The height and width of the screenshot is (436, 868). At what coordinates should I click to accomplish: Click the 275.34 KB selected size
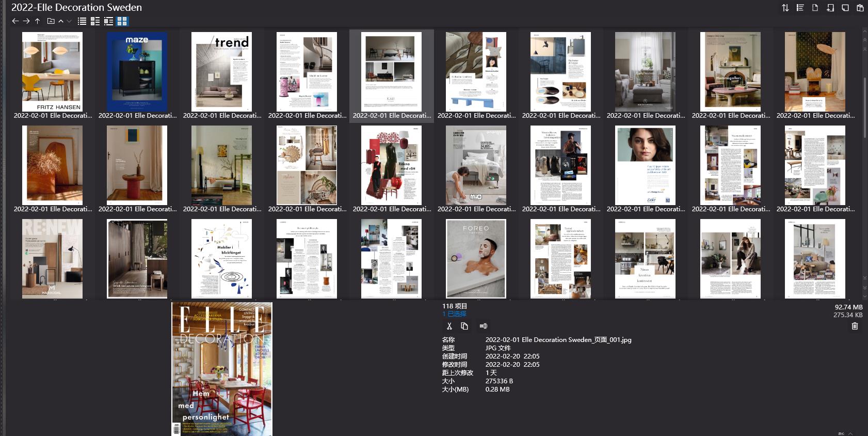pos(848,315)
